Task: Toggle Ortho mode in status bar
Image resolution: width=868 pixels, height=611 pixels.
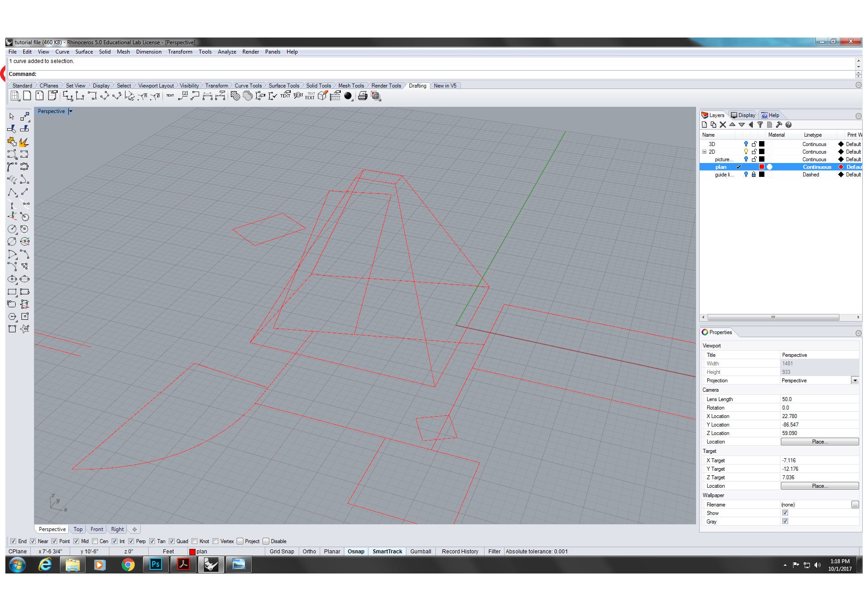Action: point(309,551)
